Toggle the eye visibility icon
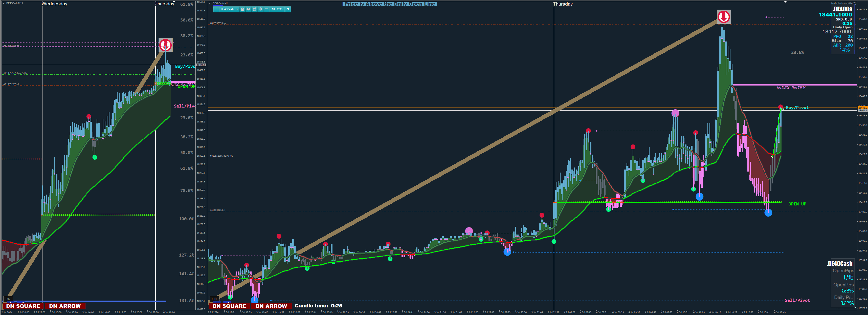 tap(249, 9)
